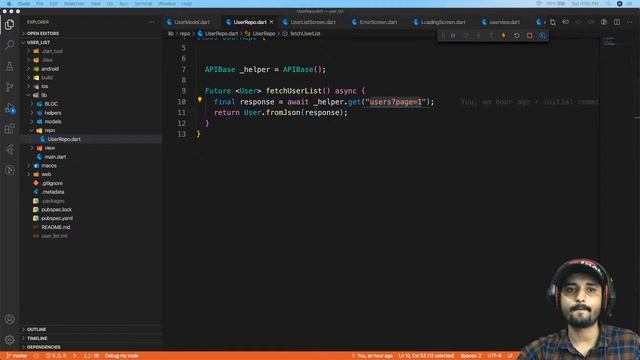Screen dimensions: 640x360
Task: Open Explorer views and more actions ellipsis
Action: pos(151,22)
